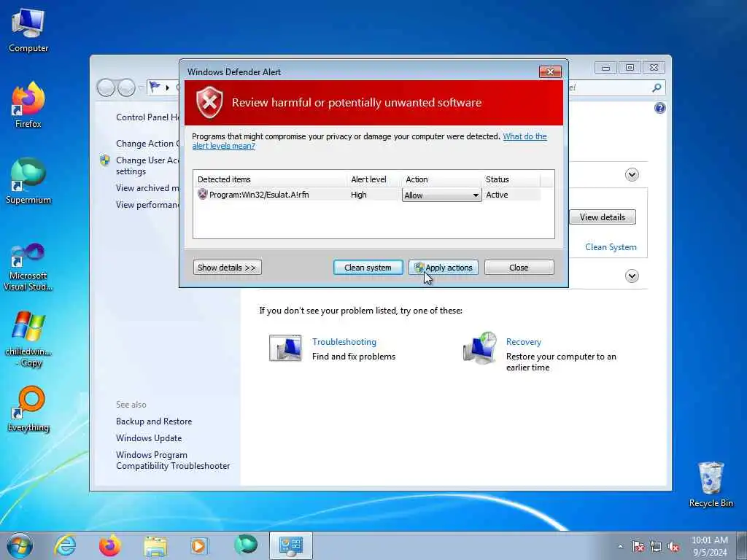Open Windows Program Compatibility Troubleshooter link
The width and height of the screenshot is (747, 560).
172,460
